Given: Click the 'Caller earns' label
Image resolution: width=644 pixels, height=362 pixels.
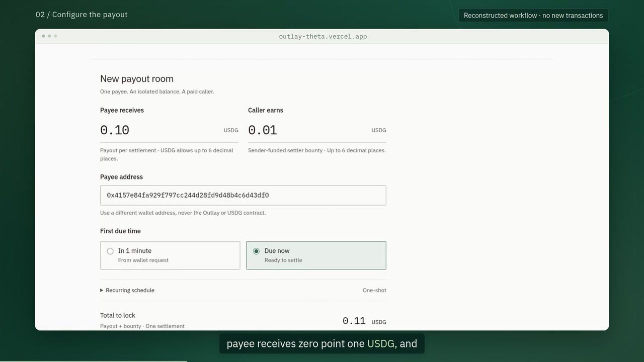Looking at the screenshot, I should pyautogui.click(x=266, y=110).
